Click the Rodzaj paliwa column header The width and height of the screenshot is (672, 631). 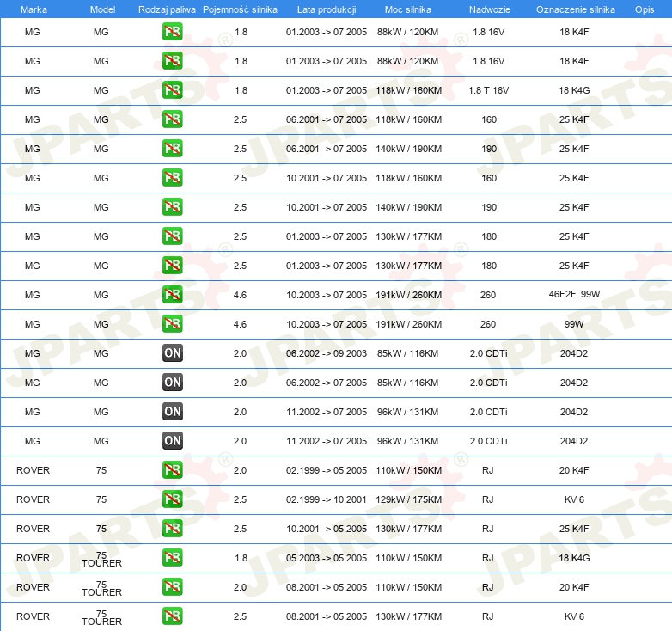tap(167, 9)
